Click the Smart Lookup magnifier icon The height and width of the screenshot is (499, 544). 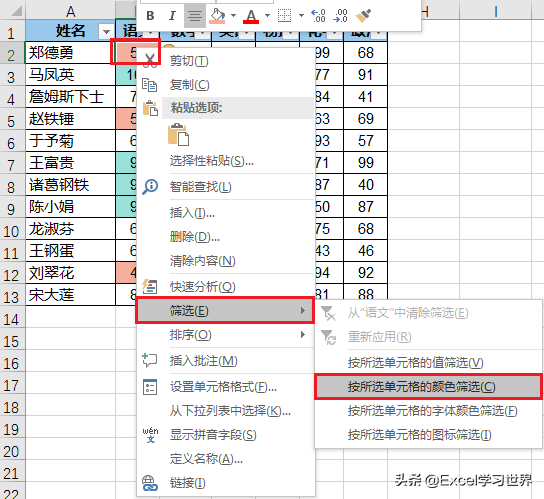[150, 187]
